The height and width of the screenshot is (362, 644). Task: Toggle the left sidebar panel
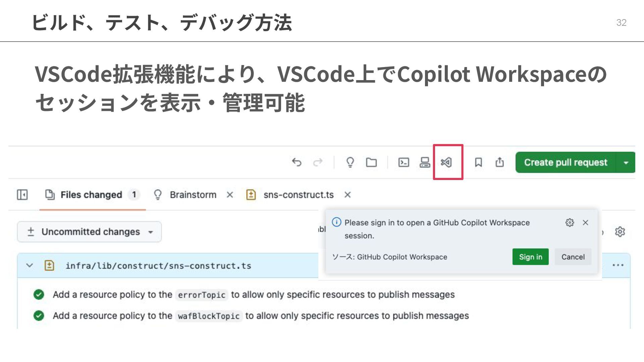coord(22,195)
